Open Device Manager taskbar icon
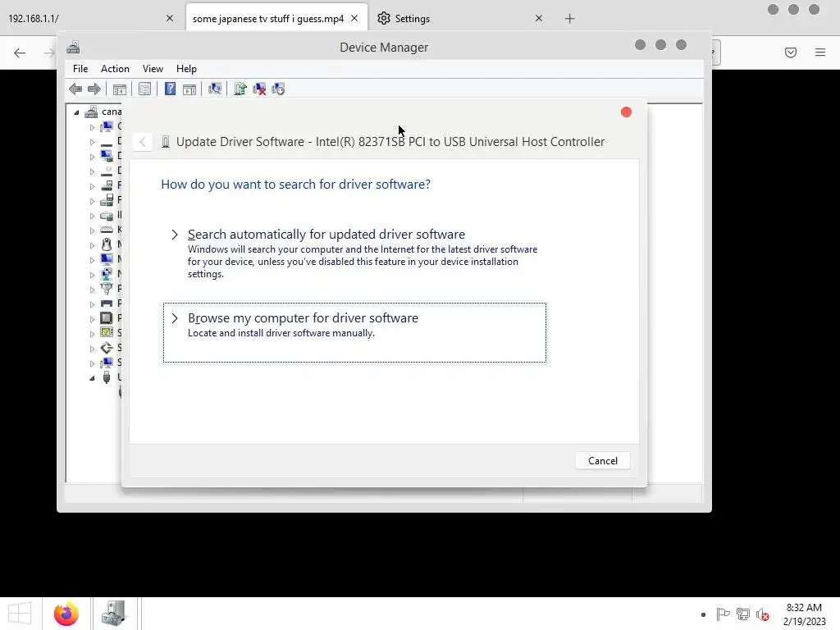The height and width of the screenshot is (630, 840). (x=114, y=614)
